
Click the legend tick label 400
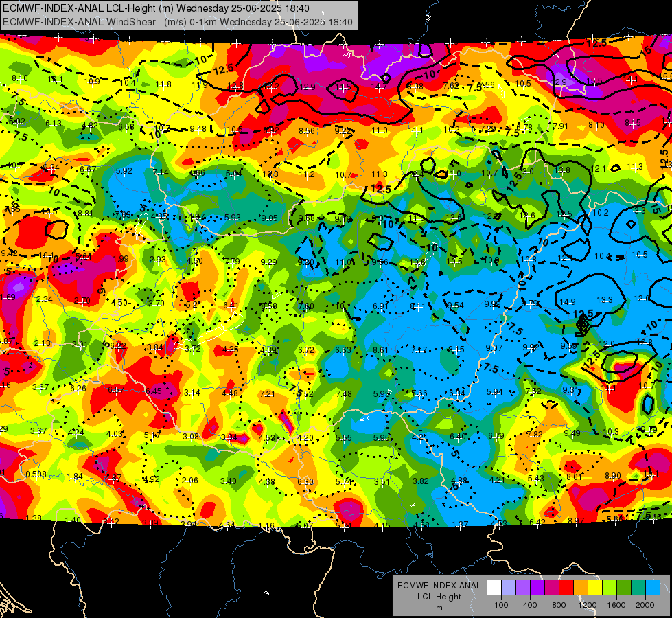point(530,605)
